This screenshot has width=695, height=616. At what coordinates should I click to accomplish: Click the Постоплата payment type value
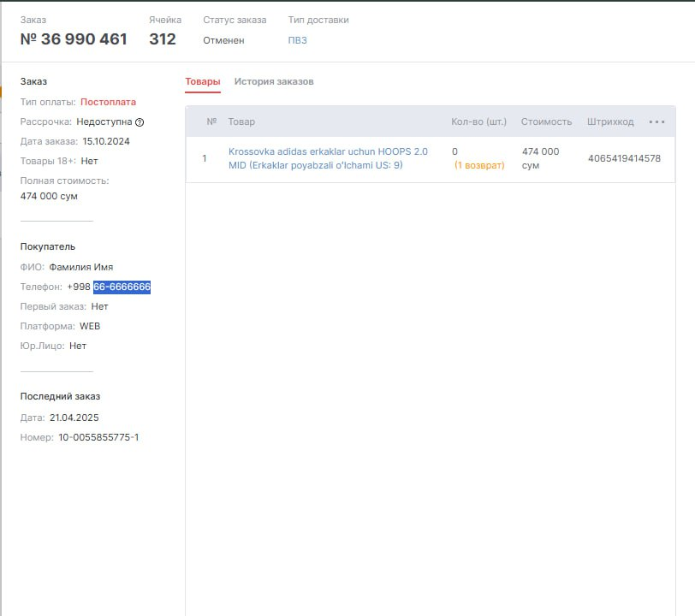108,102
